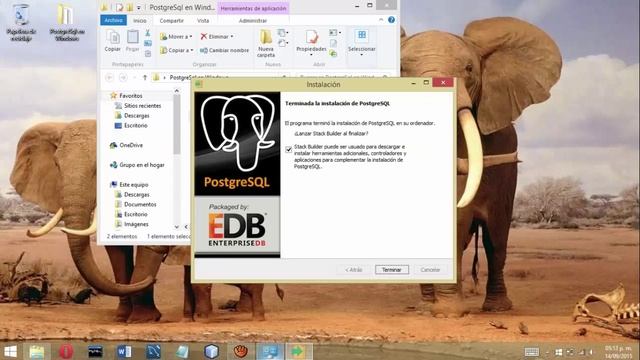Expand the Seleccionar dropdown arrow
This screenshot has width=640, height=360.
coord(362,54)
